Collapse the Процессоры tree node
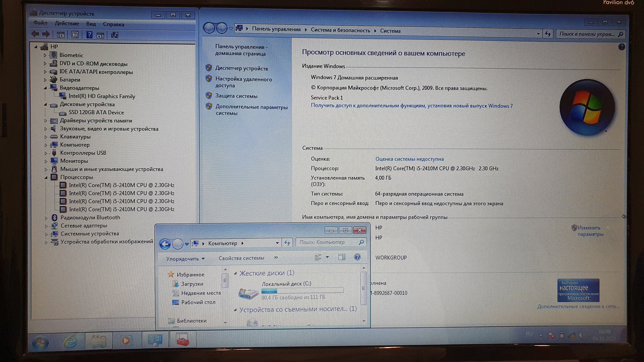 click(46, 177)
